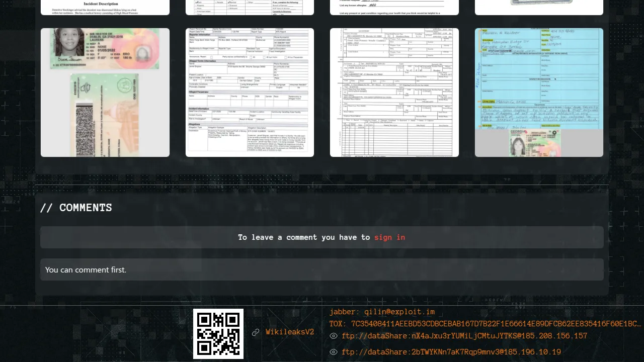Click the red sign in link
This screenshot has height=362, width=644.
pyautogui.click(x=389, y=237)
